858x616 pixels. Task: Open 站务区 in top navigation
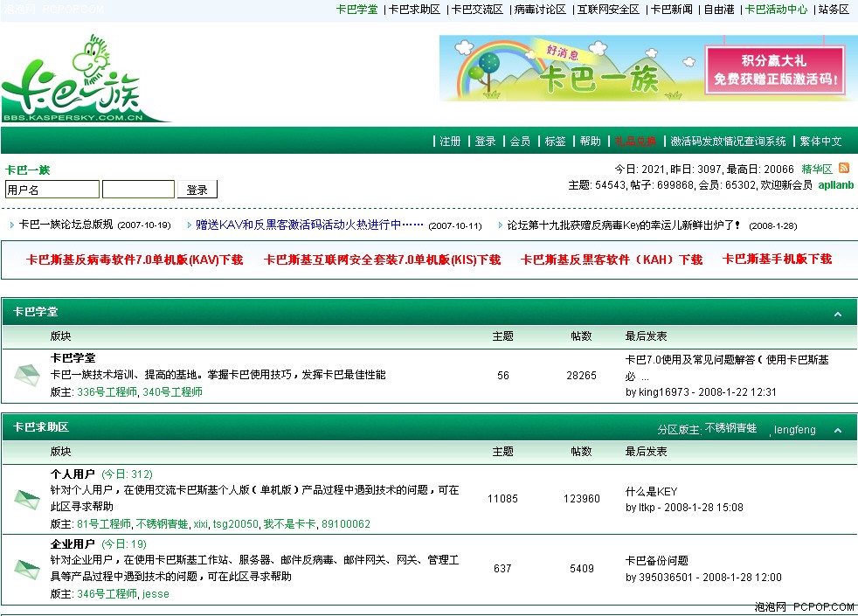[x=834, y=10]
